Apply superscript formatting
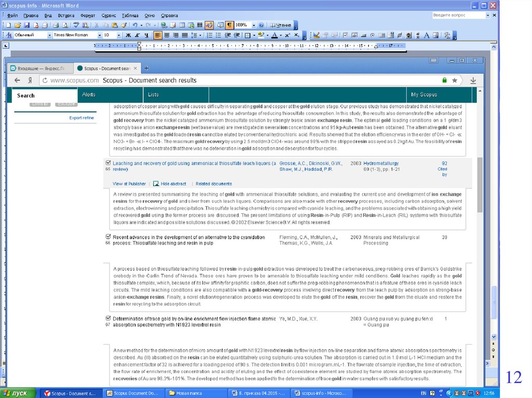This screenshot has width=532, height=398. pyautogui.click(x=287, y=35)
